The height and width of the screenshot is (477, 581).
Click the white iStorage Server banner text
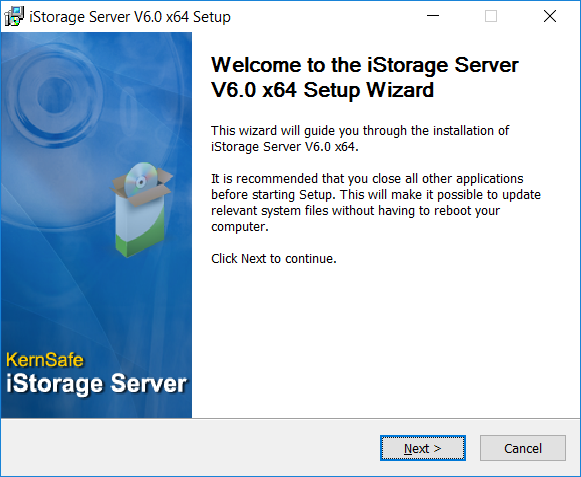[96, 384]
